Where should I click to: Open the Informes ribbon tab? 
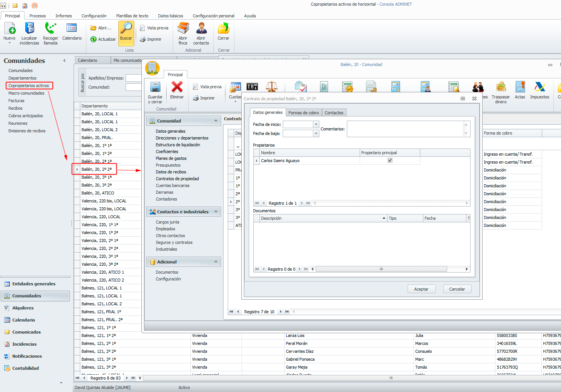(x=63, y=16)
